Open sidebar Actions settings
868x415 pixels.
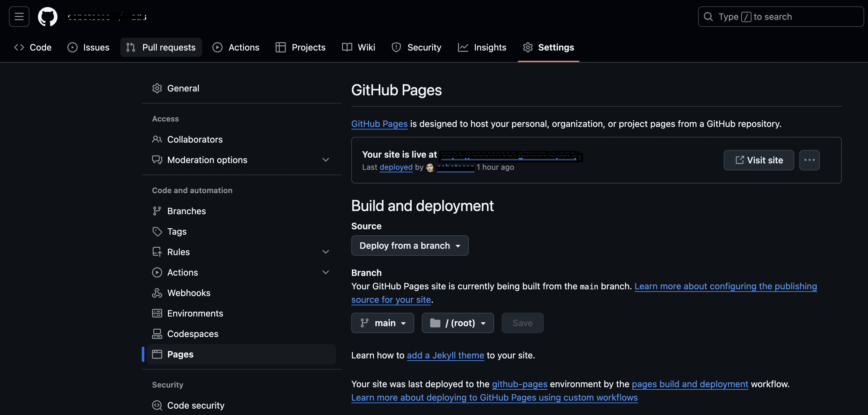[241, 273]
